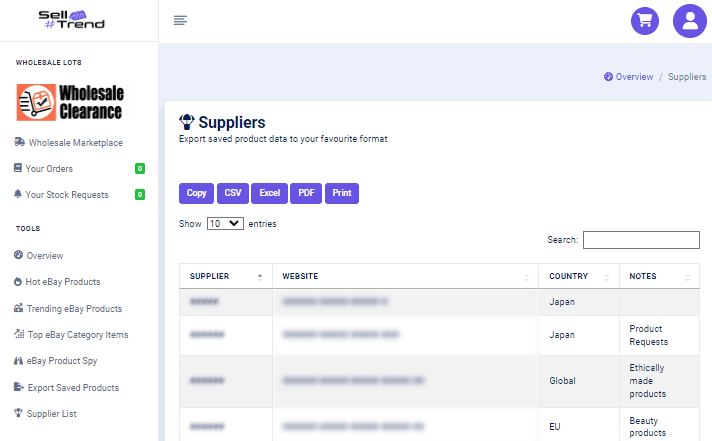Sort the table by Supplier column
The image size is (712, 441).
pyautogui.click(x=225, y=276)
